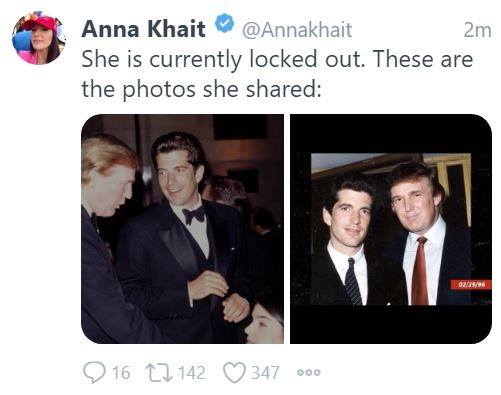
Task: Click the like count 347
Action: (265, 372)
